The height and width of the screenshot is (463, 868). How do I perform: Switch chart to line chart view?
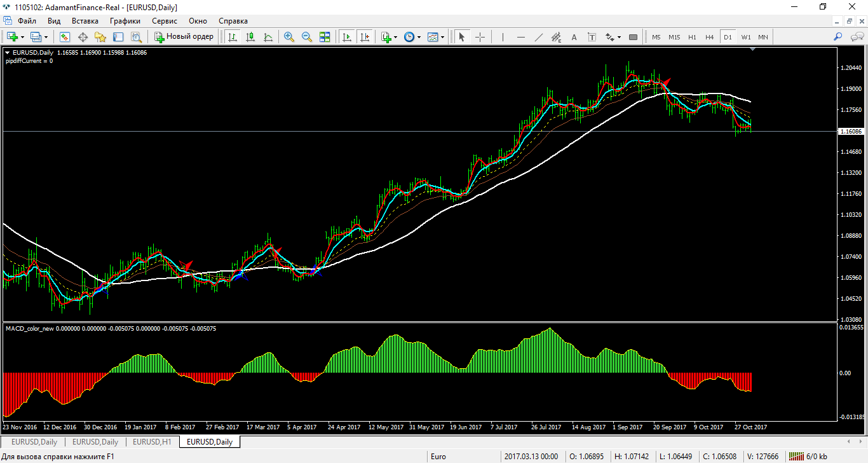pyautogui.click(x=268, y=37)
